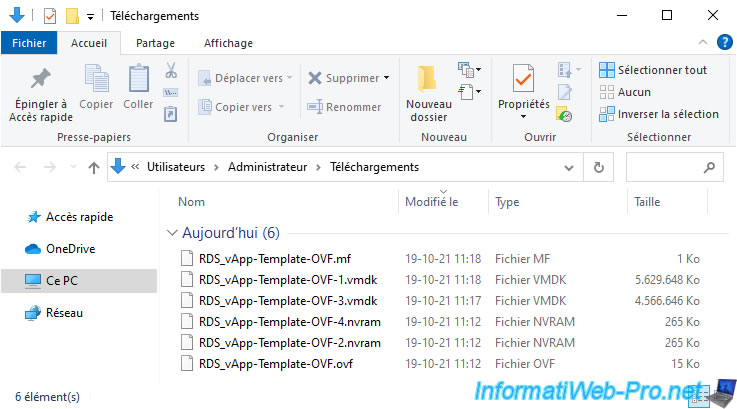Switch to the Accueil ribbon tab
The height and width of the screenshot is (409, 737).
point(89,43)
